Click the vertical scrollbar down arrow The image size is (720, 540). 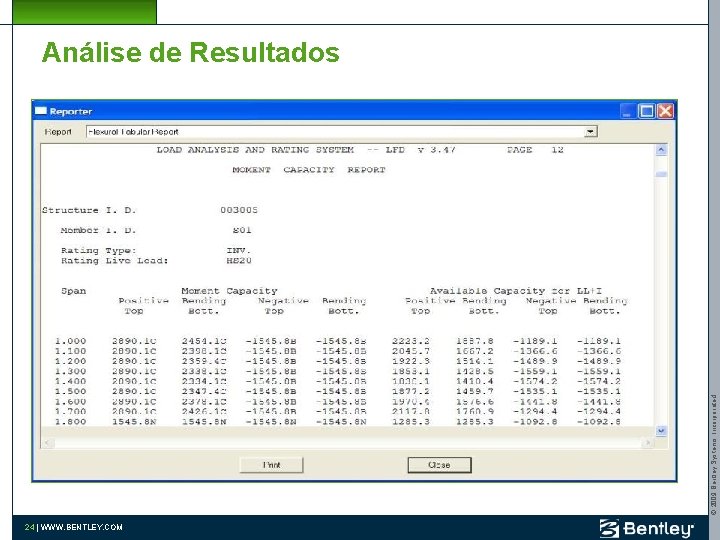[x=661, y=431]
